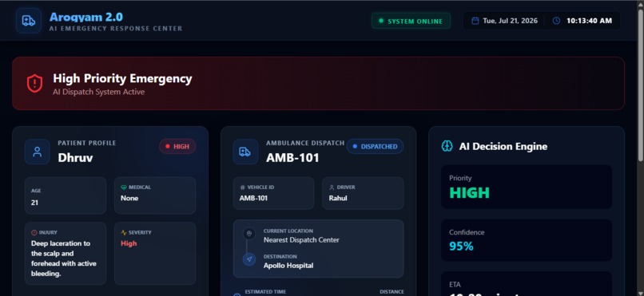The width and height of the screenshot is (644, 296).
Task: Click the vehicle ID value AMB-101
Action: [253, 198]
